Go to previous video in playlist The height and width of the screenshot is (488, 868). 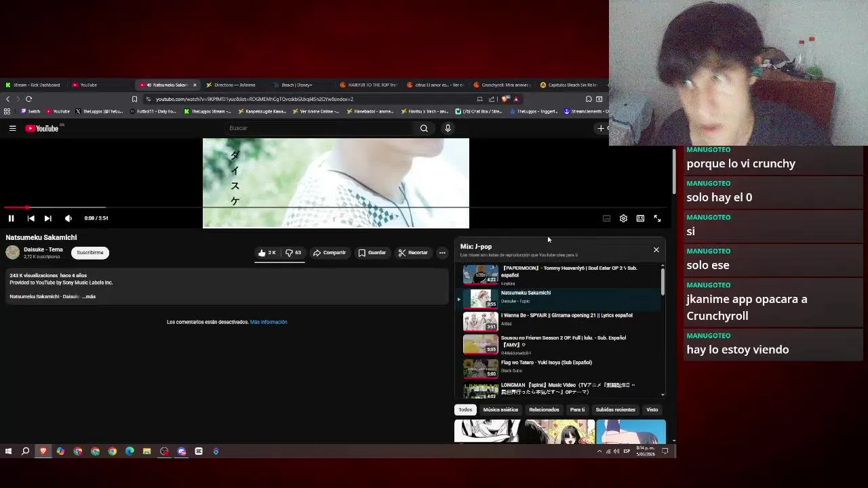31,218
